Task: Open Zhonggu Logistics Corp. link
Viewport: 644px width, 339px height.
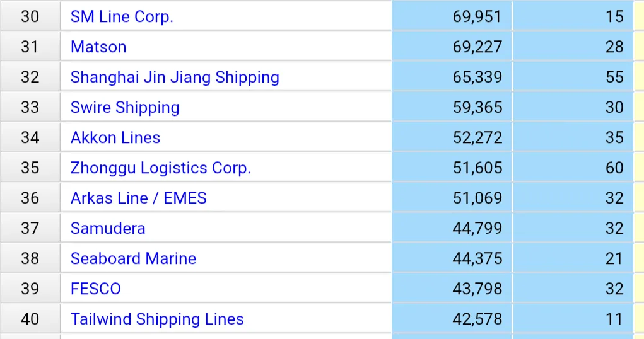Action: click(x=161, y=168)
